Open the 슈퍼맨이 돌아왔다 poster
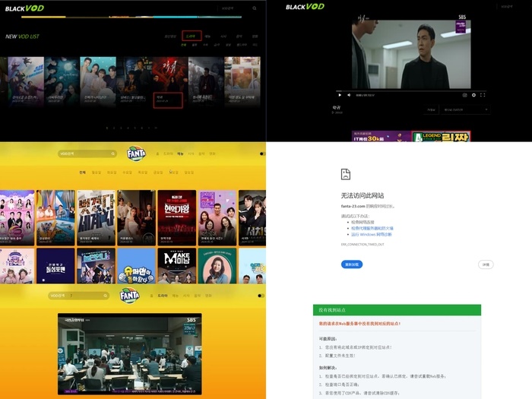The width and height of the screenshot is (532, 399). (136, 266)
